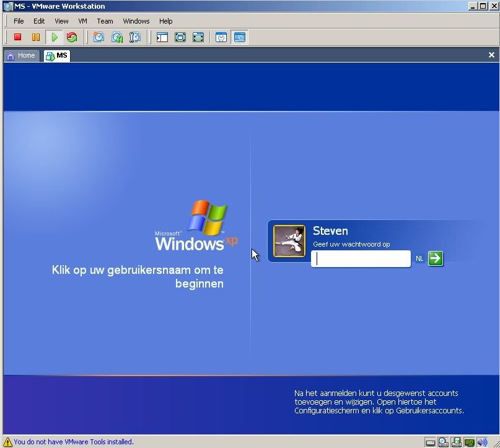Toggle the sidebar visibility

[162, 37]
